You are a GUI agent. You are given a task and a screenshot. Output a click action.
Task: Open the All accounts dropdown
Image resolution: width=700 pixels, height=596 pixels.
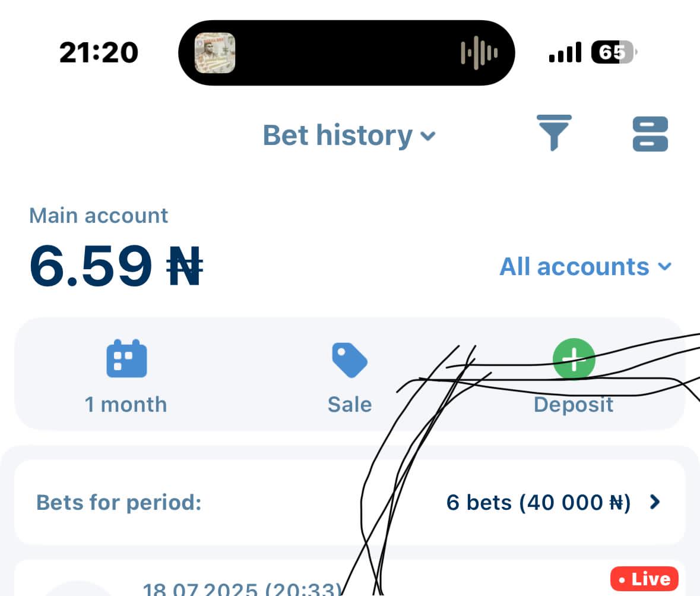[x=585, y=267]
